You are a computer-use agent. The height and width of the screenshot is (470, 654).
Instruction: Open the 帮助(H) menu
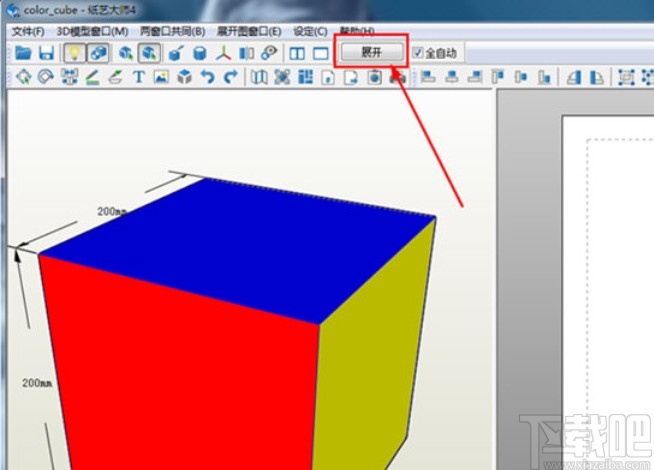pos(357,30)
